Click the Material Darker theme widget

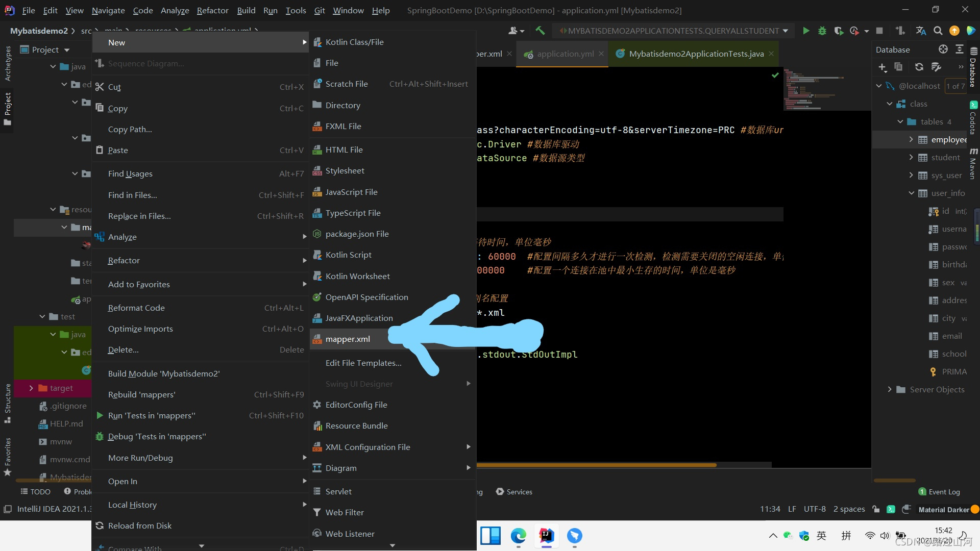click(x=948, y=509)
